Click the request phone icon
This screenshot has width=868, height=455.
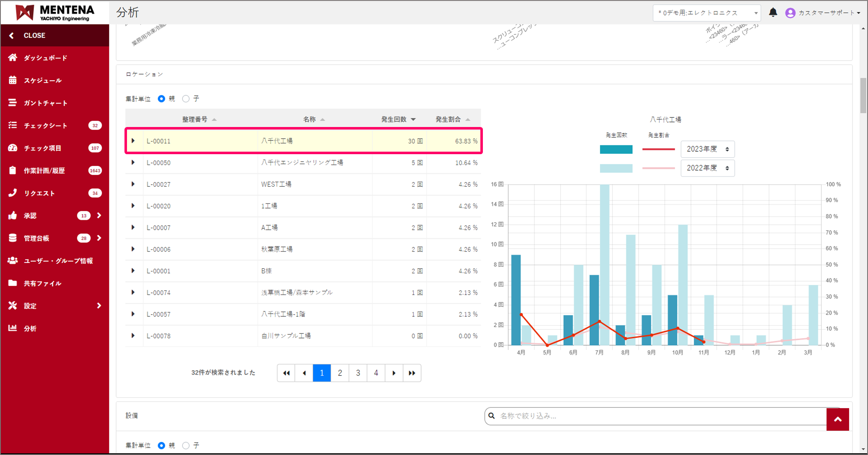tap(13, 193)
